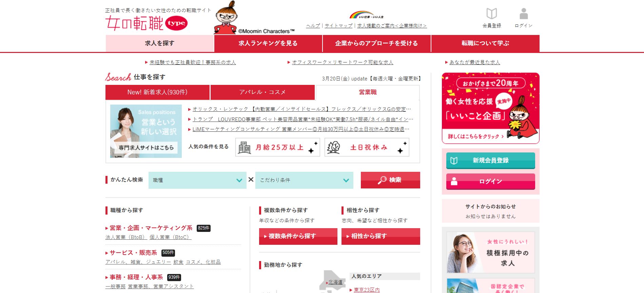Open the 企業からのアプローチを受ける tab

[376, 43]
